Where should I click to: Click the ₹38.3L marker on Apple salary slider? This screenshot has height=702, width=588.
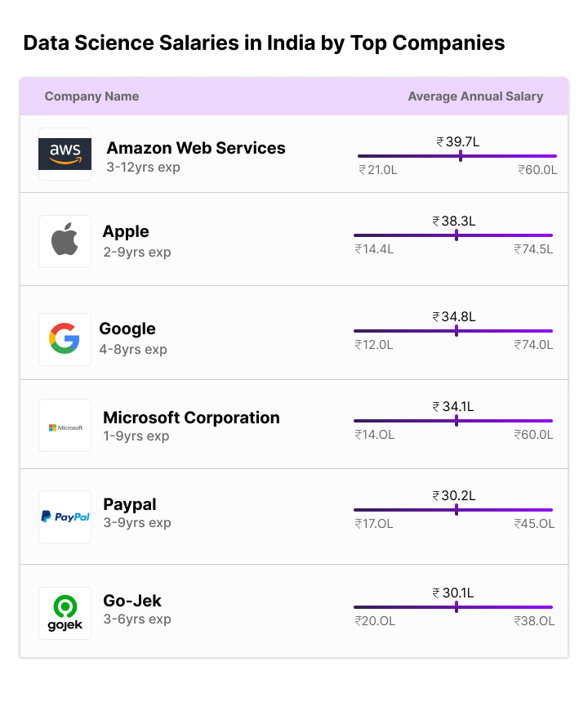[457, 235]
